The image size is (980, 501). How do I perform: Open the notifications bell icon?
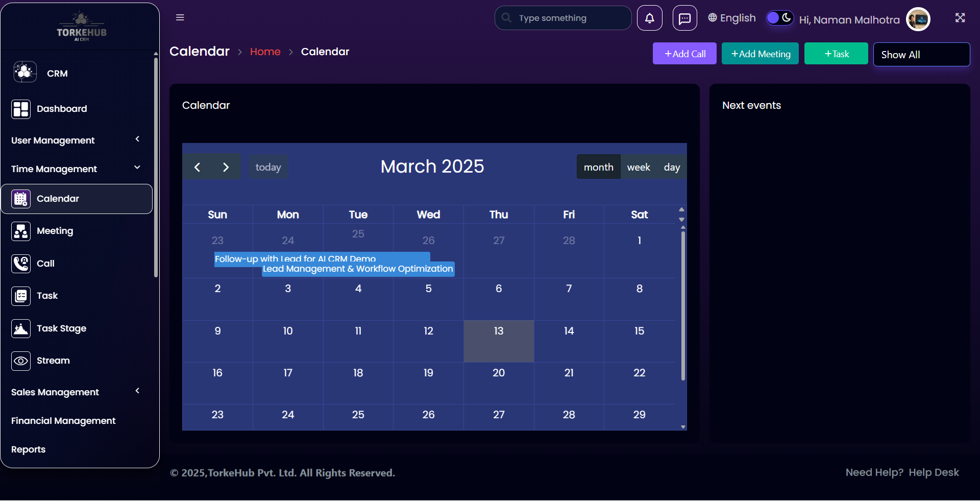[649, 18]
